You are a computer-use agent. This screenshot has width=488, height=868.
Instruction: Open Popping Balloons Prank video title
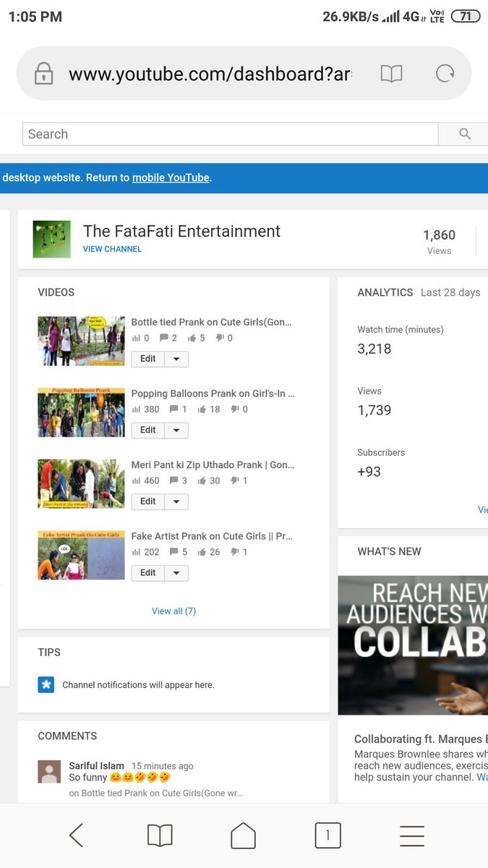coord(213,394)
